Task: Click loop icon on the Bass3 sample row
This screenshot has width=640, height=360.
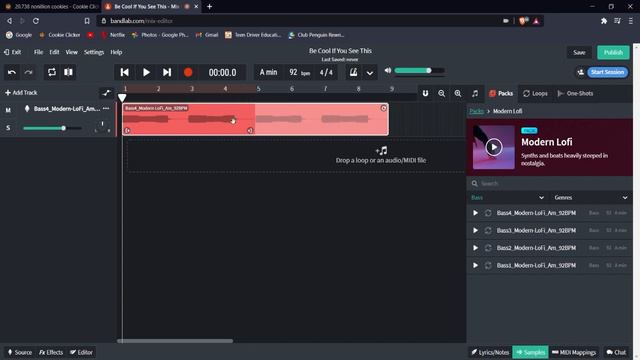Action: pos(488,231)
